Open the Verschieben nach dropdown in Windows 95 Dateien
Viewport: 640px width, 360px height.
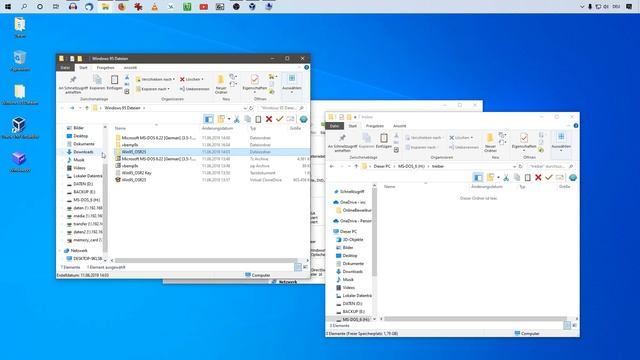(x=155, y=79)
